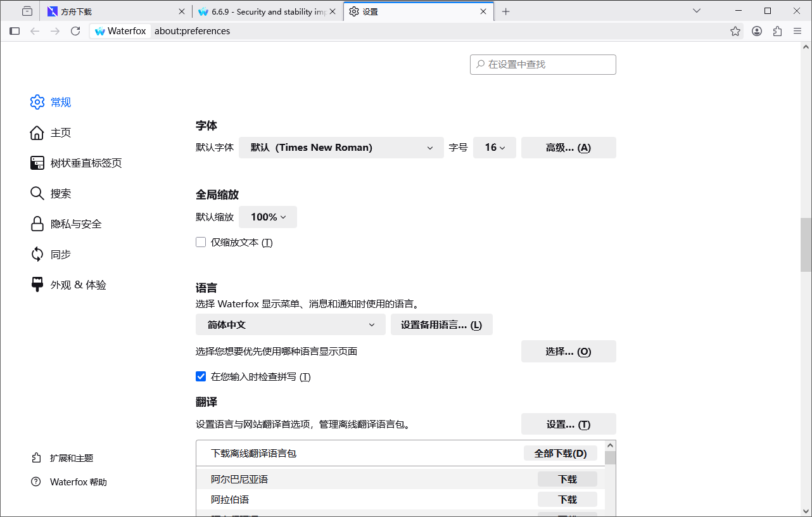Click the 在设置中查找 search field
Viewport: 812px width, 517px height.
pyautogui.click(x=543, y=64)
